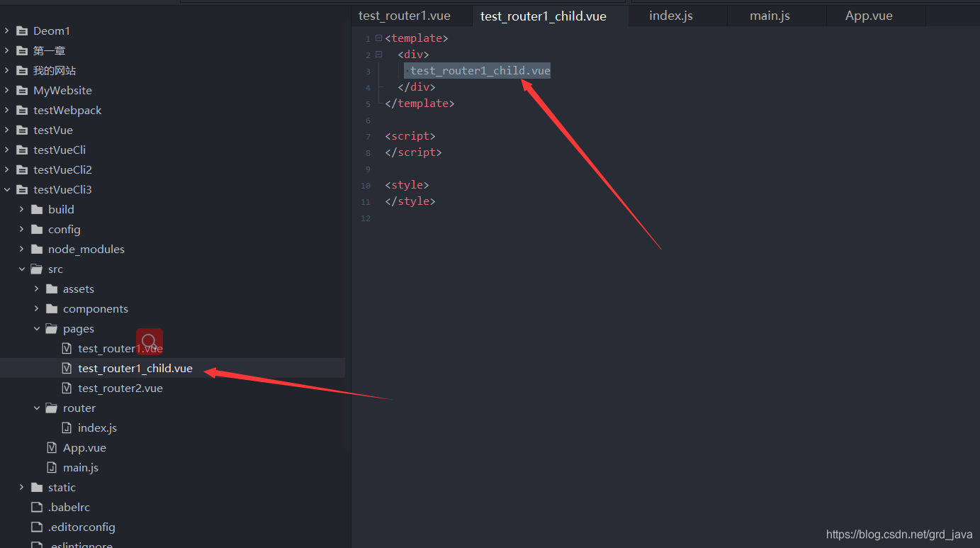This screenshot has width=980, height=548.
Task: Click the JS file icon beside index.js
Action: [67, 427]
